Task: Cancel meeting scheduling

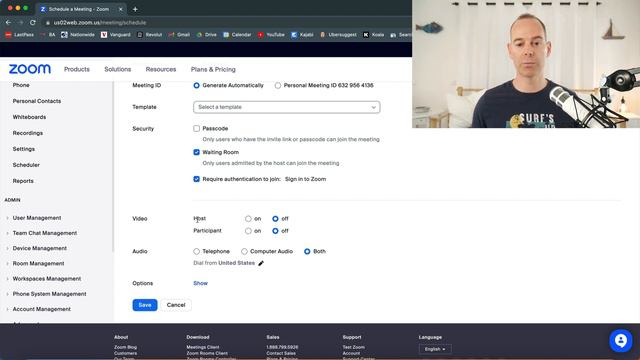Action: point(176,305)
